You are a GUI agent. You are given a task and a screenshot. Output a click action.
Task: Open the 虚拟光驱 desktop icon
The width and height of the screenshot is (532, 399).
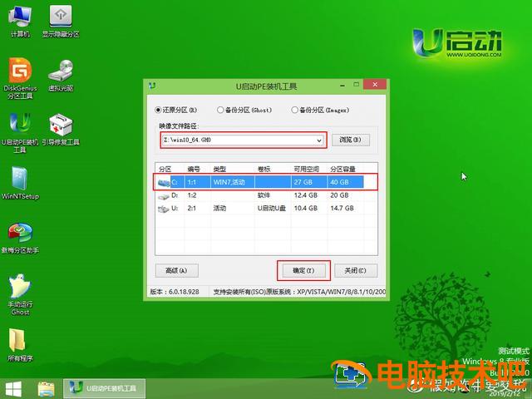tap(61, 76)
